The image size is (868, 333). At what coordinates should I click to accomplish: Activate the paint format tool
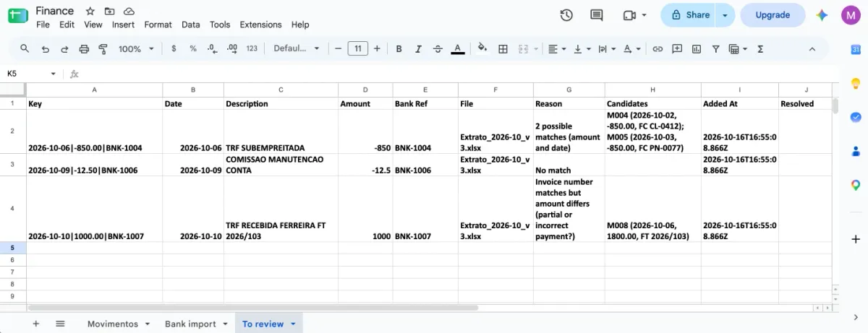(x=103, y=48)
